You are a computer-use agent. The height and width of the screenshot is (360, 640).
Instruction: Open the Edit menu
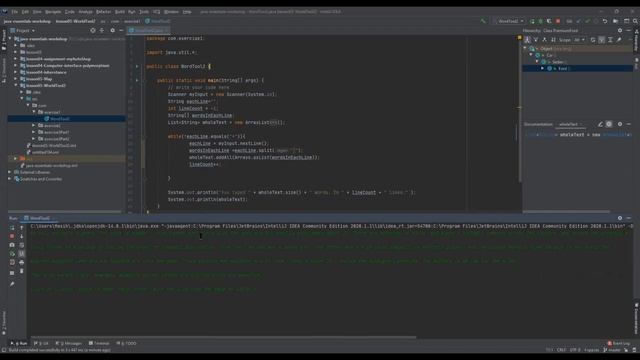coord(25,12)
